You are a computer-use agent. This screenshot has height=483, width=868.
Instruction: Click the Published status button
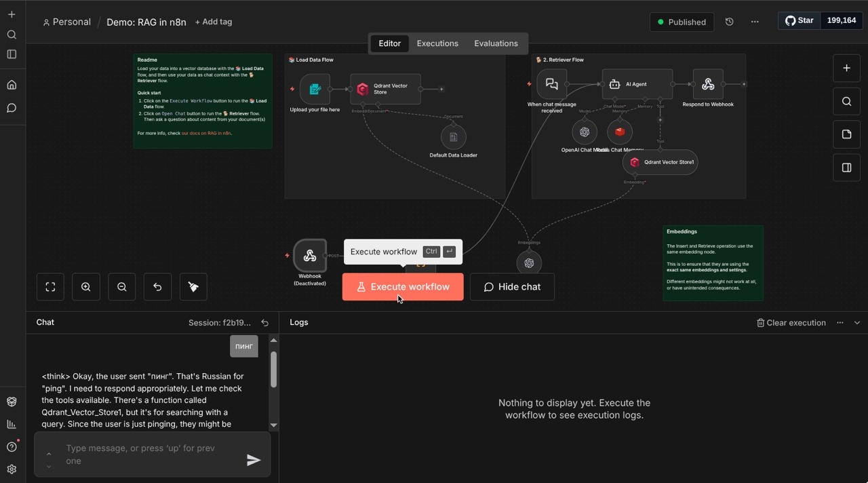(682, 22)
